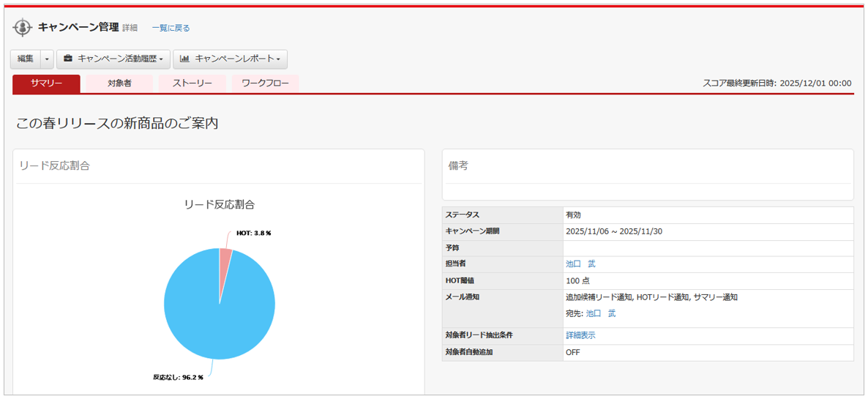Open 池口 武 link in 担当者 row
The width and height of the screenshot is (868, 399).
pos(580,264)
